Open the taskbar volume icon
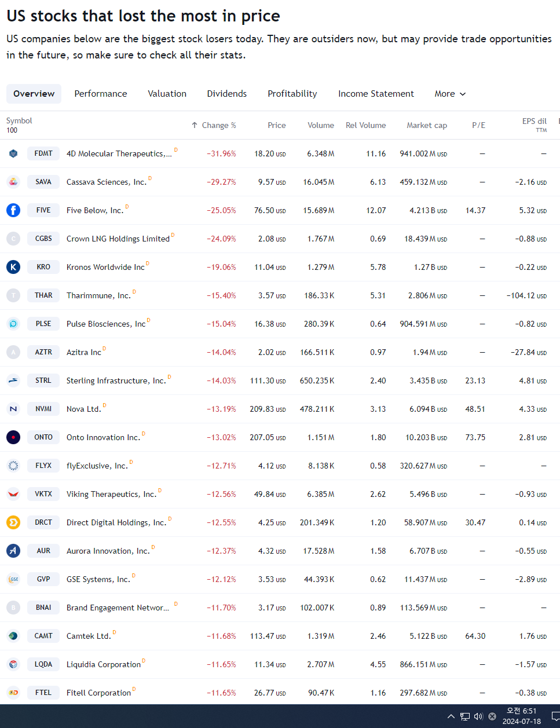 coord(478,716)
